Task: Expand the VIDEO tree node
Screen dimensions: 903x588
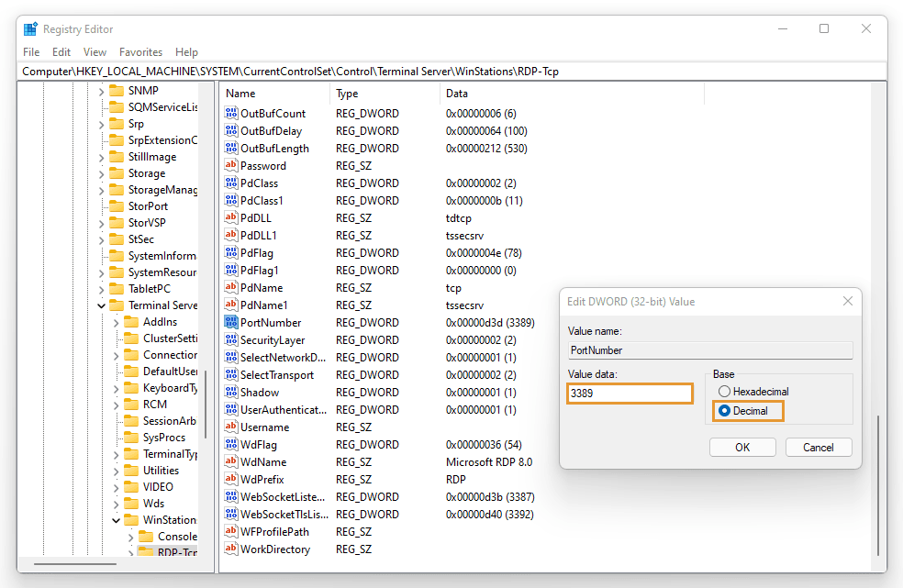Action: 117,487
